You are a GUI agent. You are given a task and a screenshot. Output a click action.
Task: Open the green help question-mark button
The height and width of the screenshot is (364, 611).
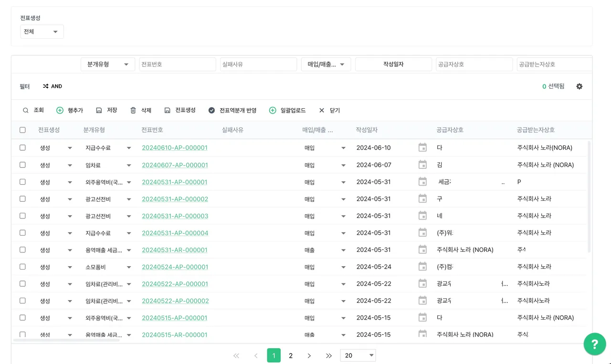point(595,344)
